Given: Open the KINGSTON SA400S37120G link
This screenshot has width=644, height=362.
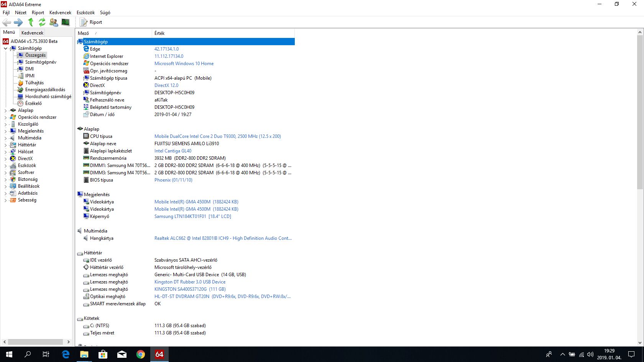Looking at the screenshot, I should [190, 289].
